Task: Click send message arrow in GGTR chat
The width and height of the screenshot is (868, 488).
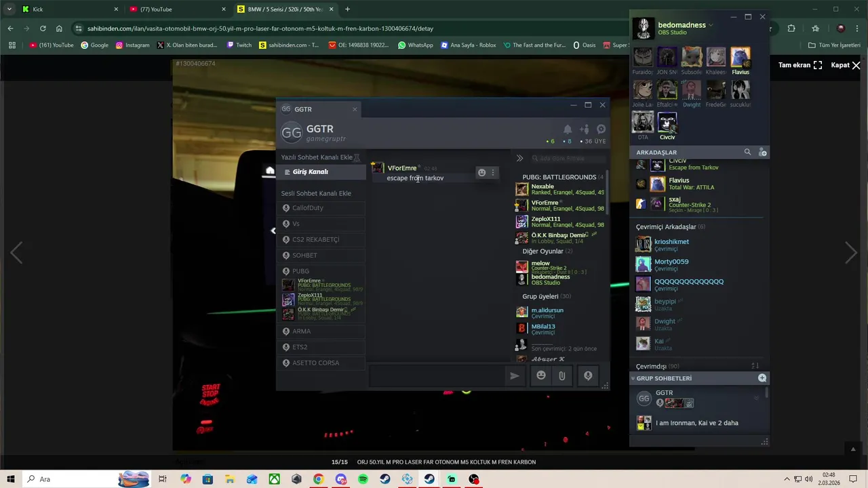Action: click(x=515, y=375)
